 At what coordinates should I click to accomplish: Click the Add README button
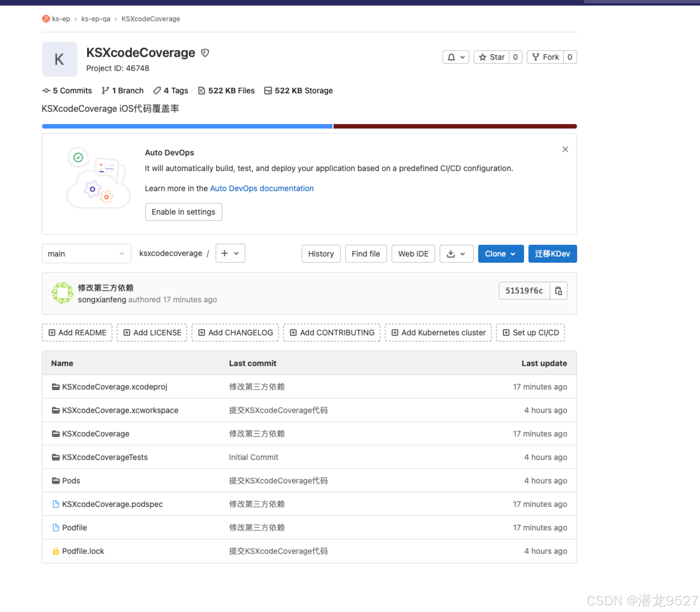pos(77,333)
